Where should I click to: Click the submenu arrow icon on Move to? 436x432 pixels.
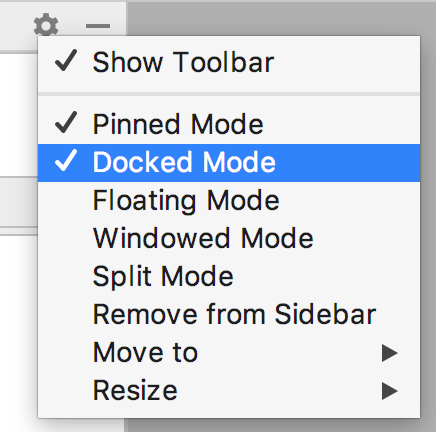[390, 353]
